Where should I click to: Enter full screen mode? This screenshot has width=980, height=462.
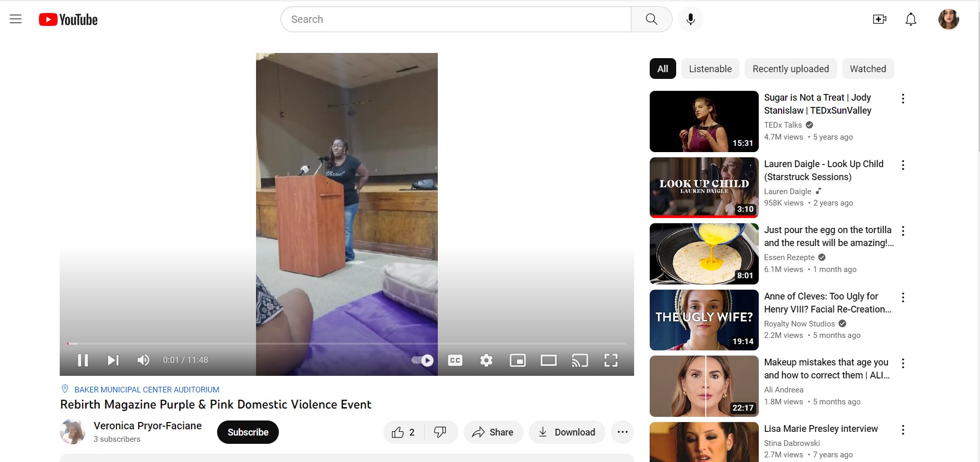[x=611, y=360]
